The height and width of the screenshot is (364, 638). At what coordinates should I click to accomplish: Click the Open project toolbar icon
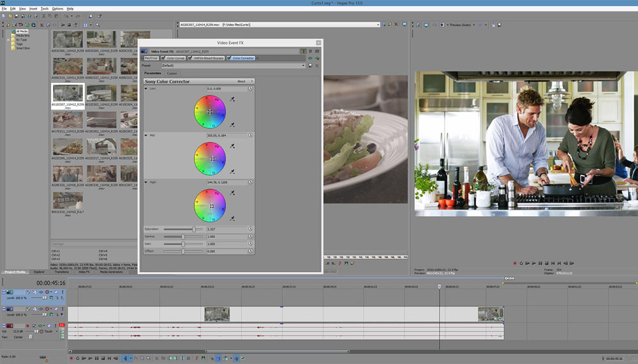click(x=10, y=17)
